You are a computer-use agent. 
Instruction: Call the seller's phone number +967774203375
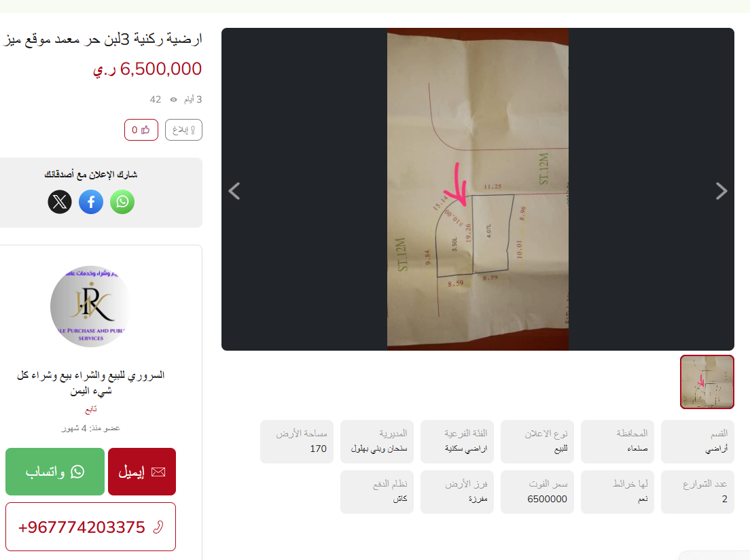(91, 527)
